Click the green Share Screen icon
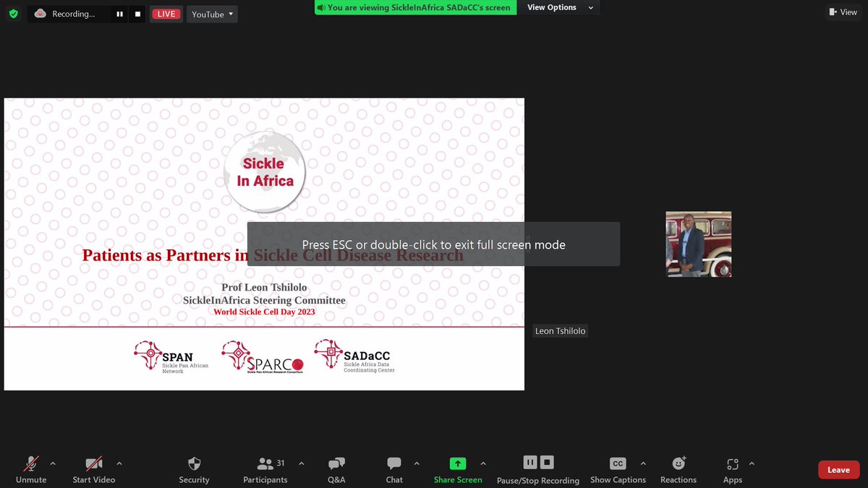The image size is (868, 488). (458, 463)
